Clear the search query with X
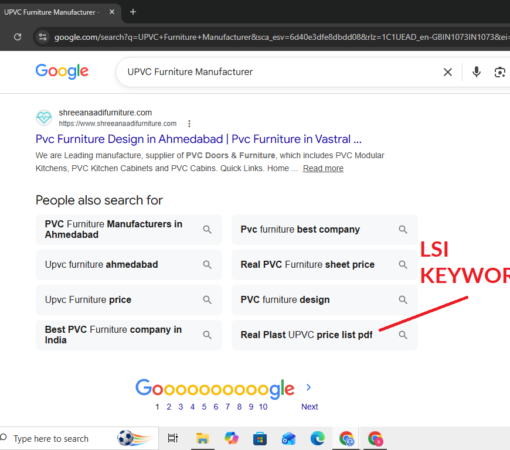 [448, 72]
